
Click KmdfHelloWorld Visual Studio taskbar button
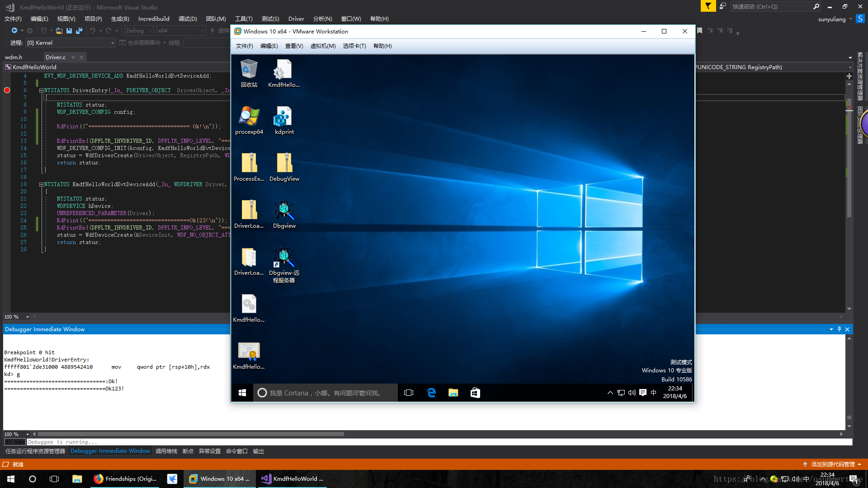point(292,479)
